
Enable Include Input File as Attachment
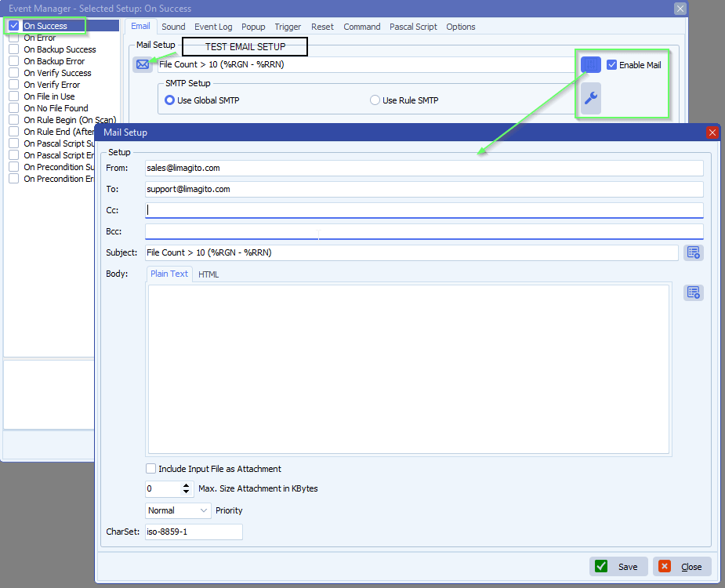(x=151, y=469)
